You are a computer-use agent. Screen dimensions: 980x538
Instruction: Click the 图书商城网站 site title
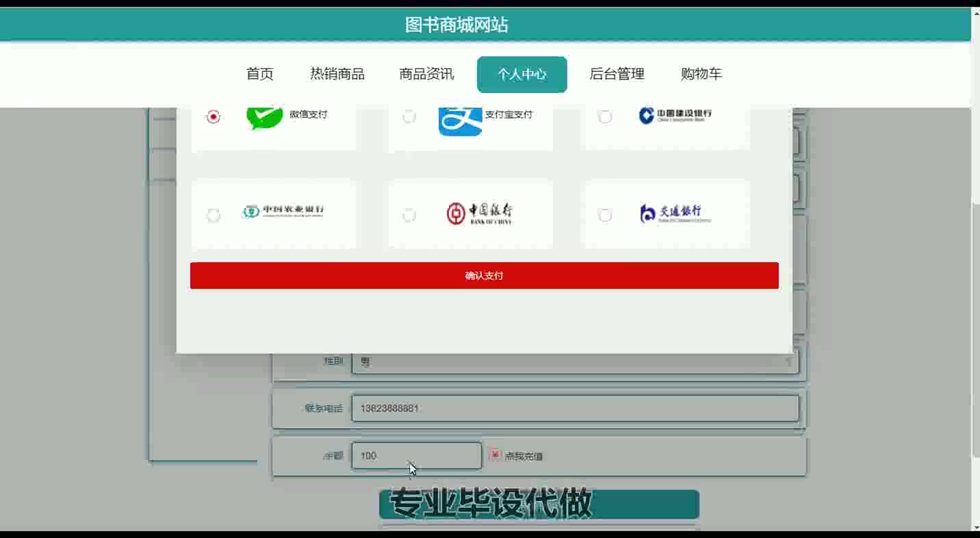456,25
